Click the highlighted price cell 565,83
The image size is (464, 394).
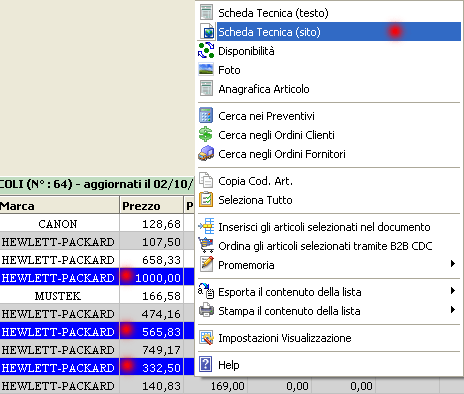[x=151, y=331]
